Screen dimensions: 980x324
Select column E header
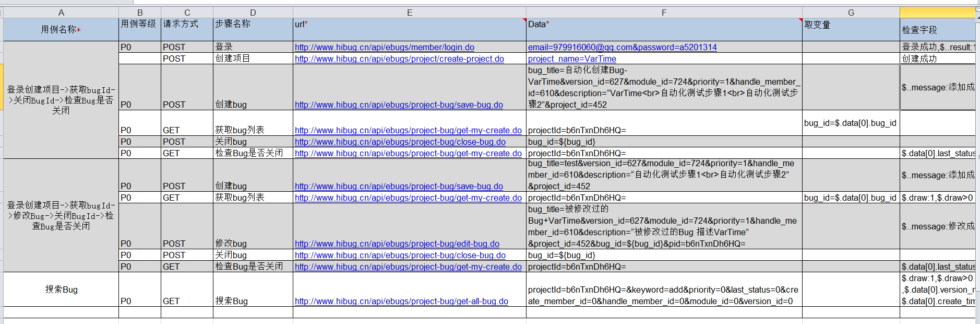410,13
